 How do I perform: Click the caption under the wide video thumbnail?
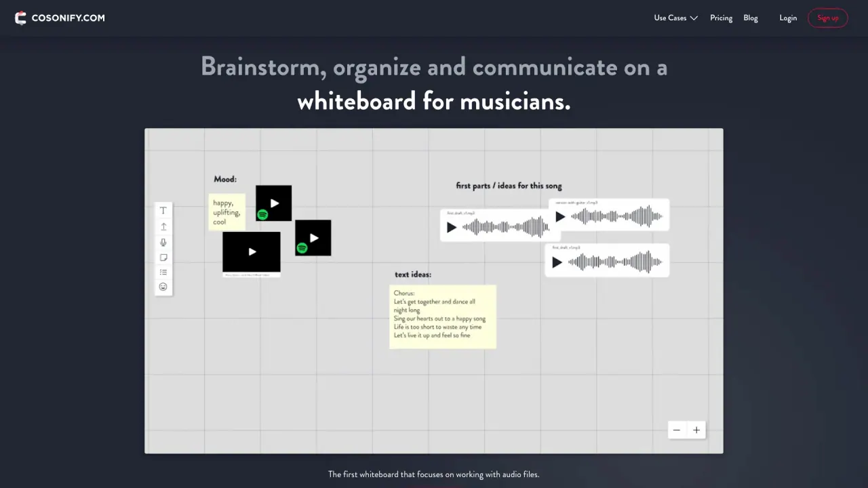click(252, 274)
